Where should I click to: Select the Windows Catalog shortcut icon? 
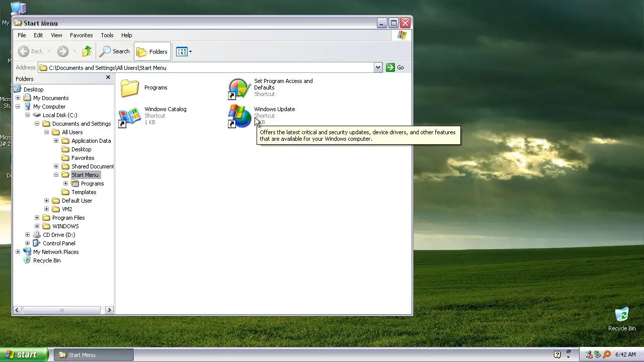pos(130,117)
